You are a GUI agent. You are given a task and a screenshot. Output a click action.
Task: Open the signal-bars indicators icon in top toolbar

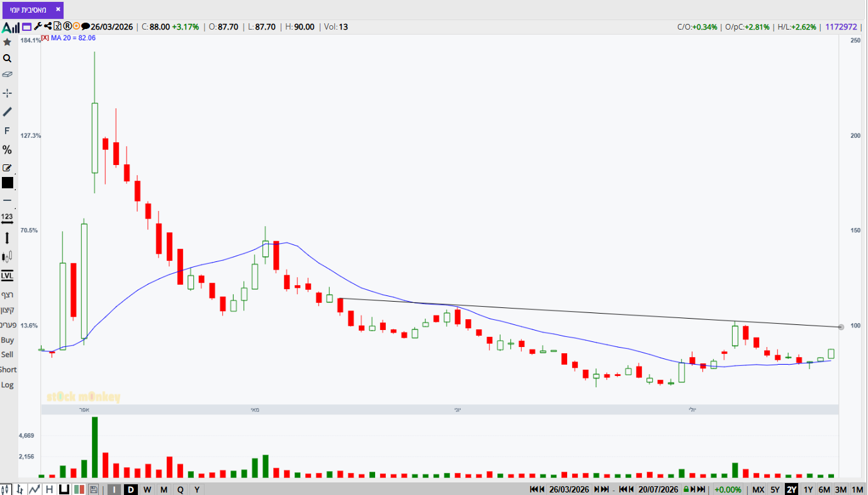point(10,27)
